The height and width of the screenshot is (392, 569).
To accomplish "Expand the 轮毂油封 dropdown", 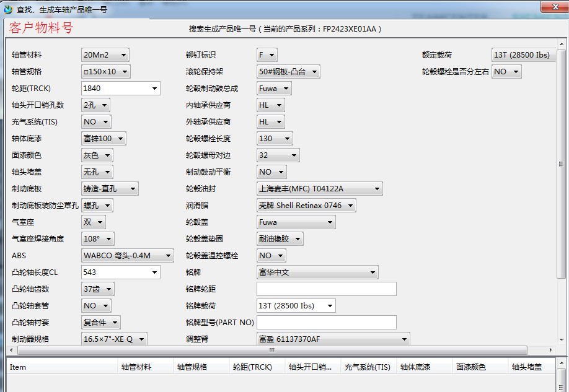I will [x=319, y=189].
